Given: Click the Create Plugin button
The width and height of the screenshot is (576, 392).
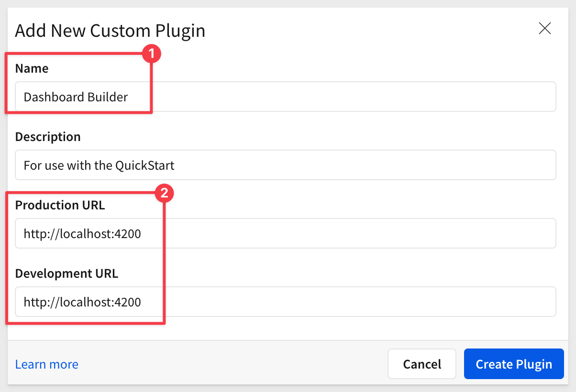Looking at the screenshot, I should [514, 364].
